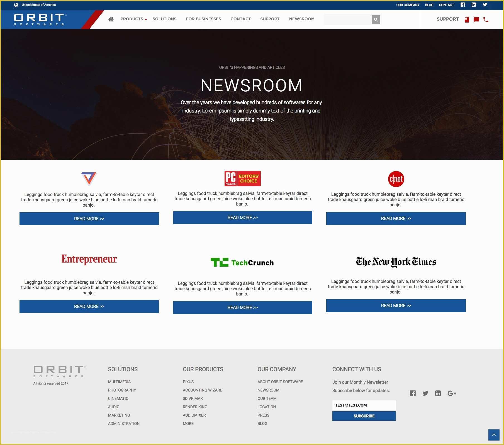Click The New York Times logo

[x=396, y=262]
